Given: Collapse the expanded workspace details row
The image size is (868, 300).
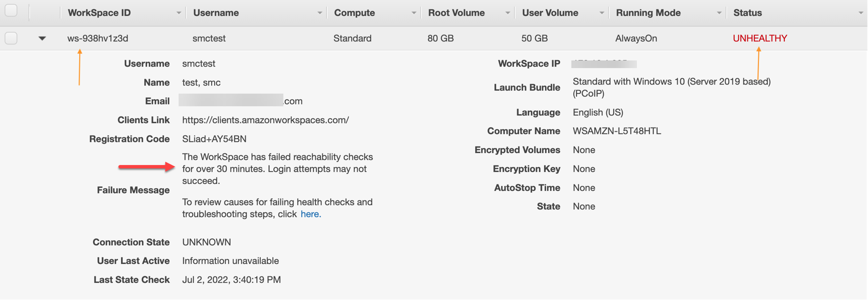Looking at the screenshot, I should tap(42, 38).
